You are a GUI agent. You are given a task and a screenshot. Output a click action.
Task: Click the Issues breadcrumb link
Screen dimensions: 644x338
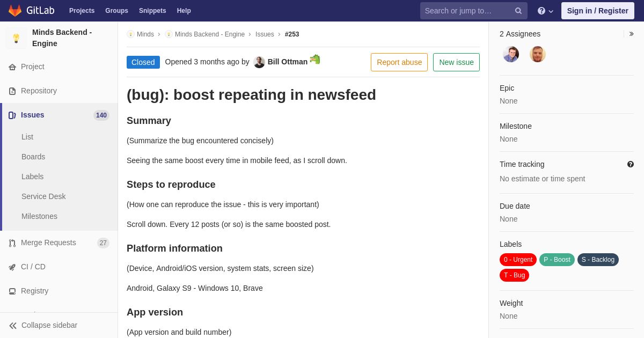click(265, 34)
